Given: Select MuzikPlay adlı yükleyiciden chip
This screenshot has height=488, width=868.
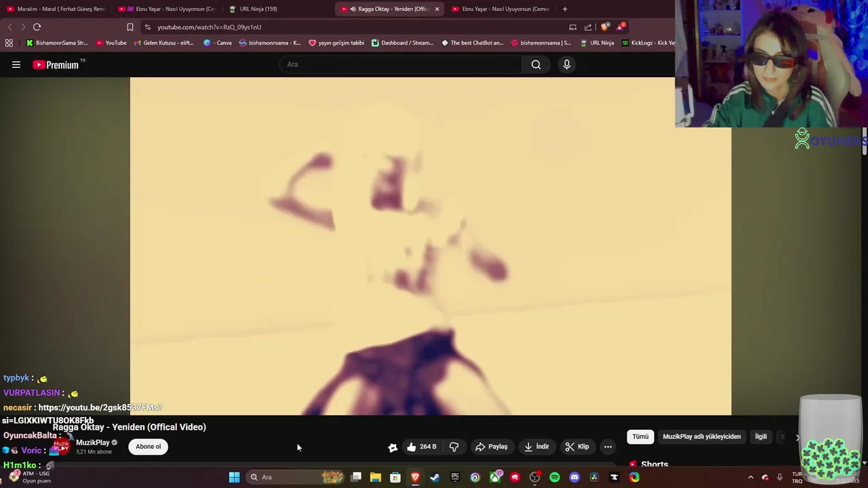Looking at the screenshot, I should coord(701,436).
